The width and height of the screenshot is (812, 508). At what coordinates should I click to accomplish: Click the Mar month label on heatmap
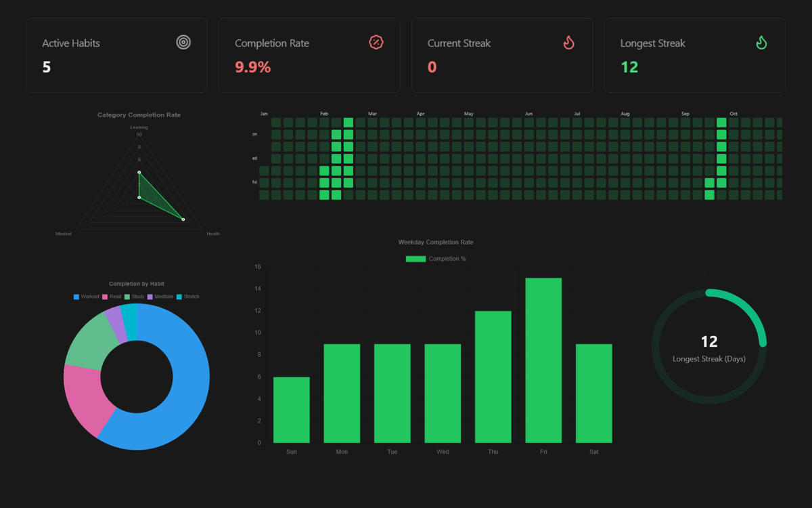372,114
